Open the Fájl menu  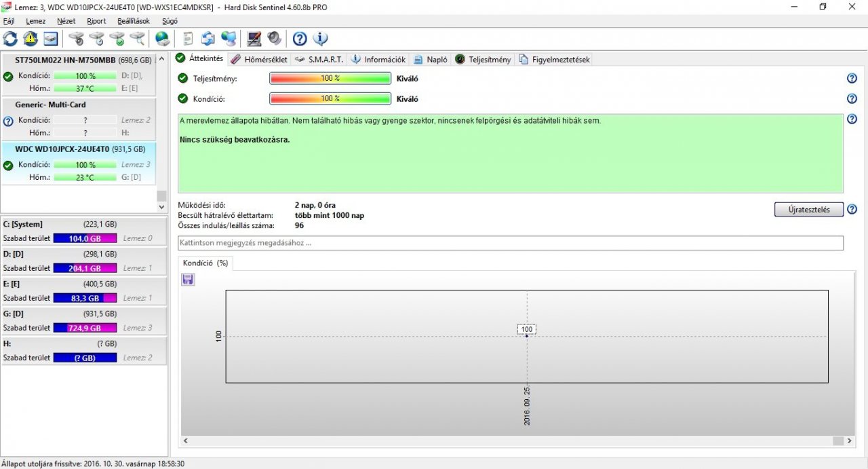[x=9, y=21]
